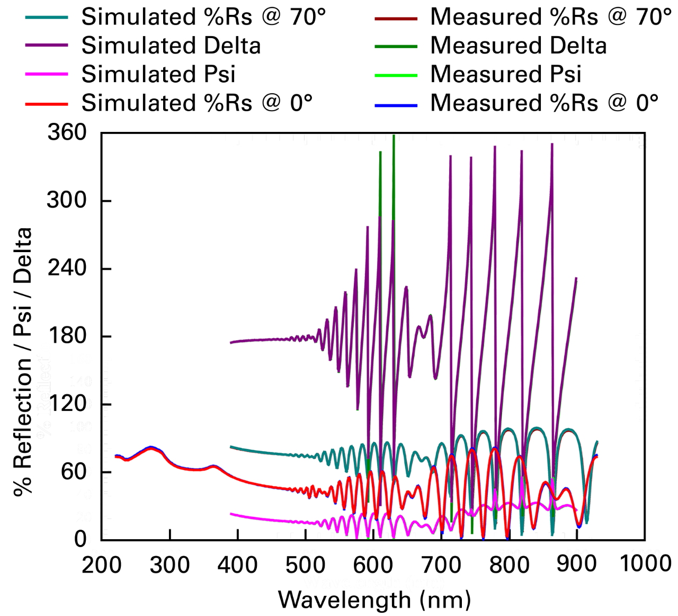The height and width of the screenshot is (616, 678).
Task: Select the red legend line marker
Action: [46, 104]
